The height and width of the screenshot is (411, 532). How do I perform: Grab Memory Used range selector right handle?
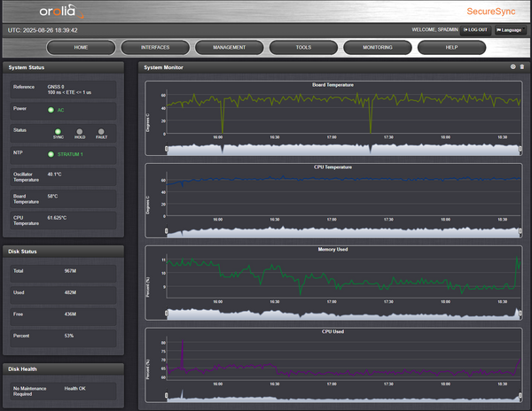point(520,313)
